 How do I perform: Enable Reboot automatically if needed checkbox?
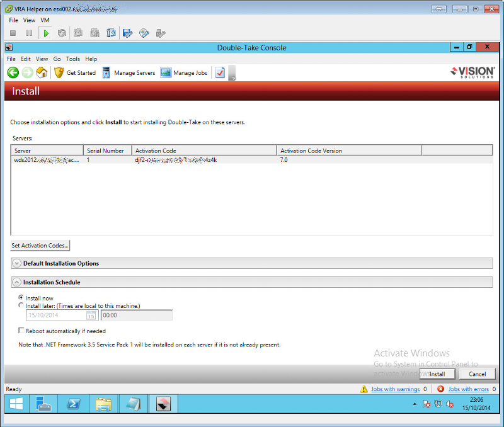pos(21,331)
